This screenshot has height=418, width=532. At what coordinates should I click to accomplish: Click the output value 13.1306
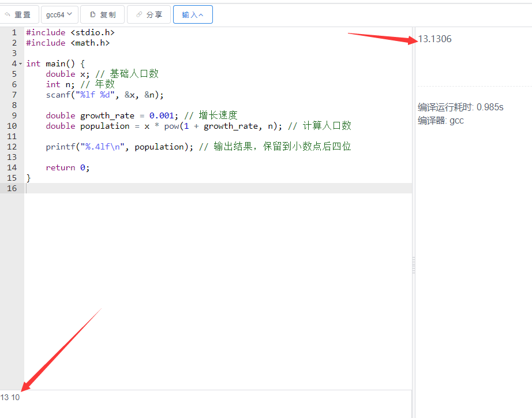[434, 39]
